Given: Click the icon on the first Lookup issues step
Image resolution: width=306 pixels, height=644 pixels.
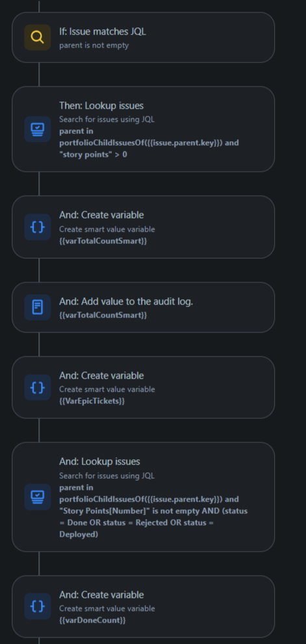Looking at the screenshot, I should (37, 129).
